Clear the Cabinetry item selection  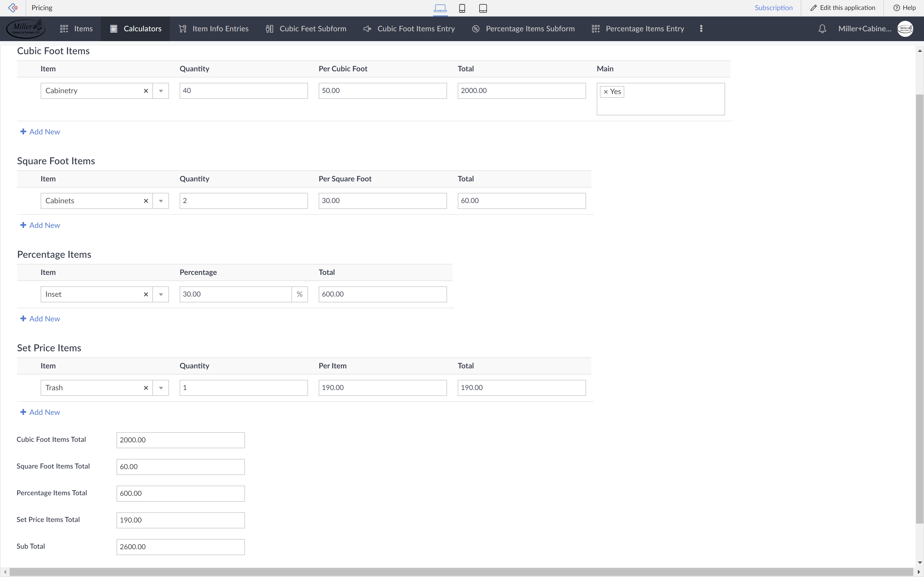145,91
